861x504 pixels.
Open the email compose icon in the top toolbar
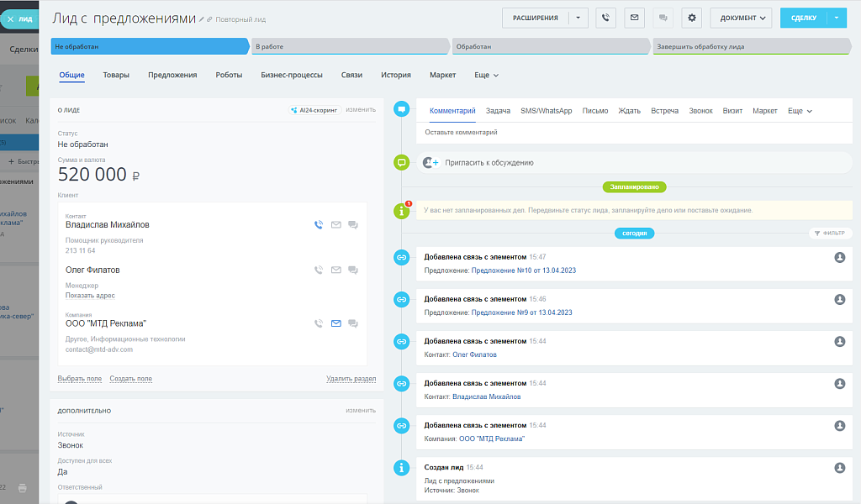634,17
